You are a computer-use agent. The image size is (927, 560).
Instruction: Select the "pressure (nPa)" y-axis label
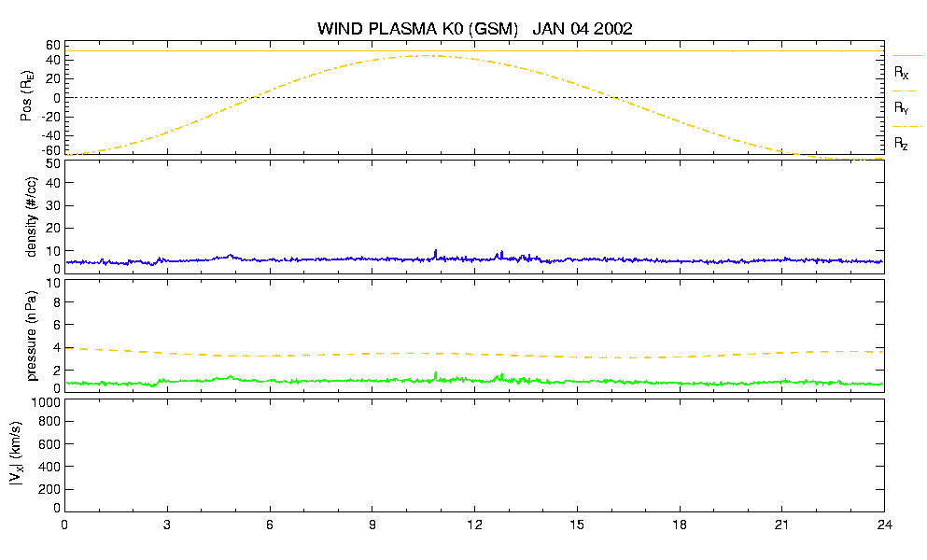(32, 335)
